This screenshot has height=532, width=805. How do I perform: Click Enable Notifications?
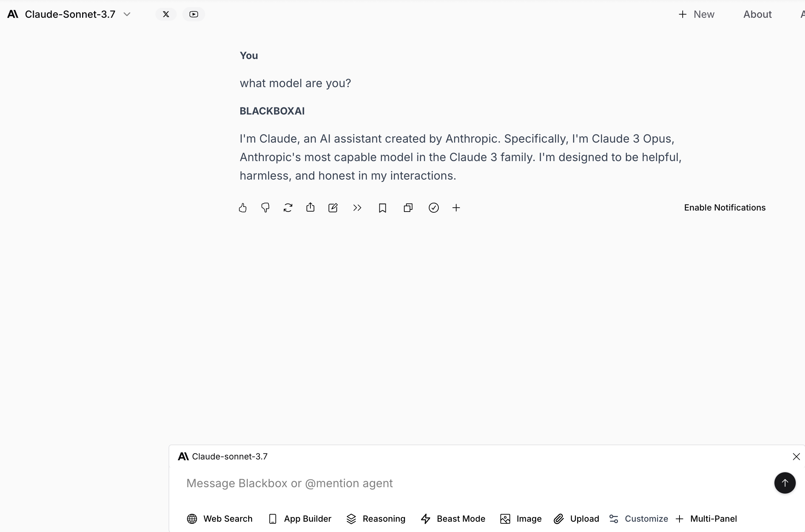click(x=725, y=208)
